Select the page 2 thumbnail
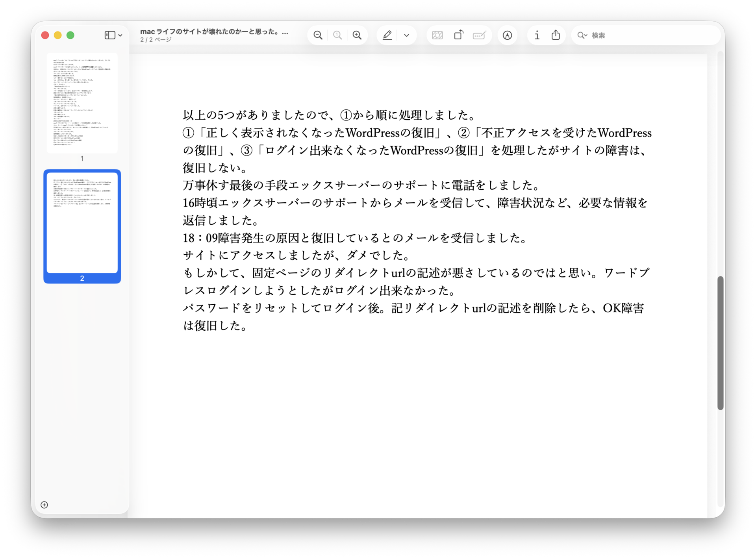The image size is (756, 559). [x=82, y=223]
